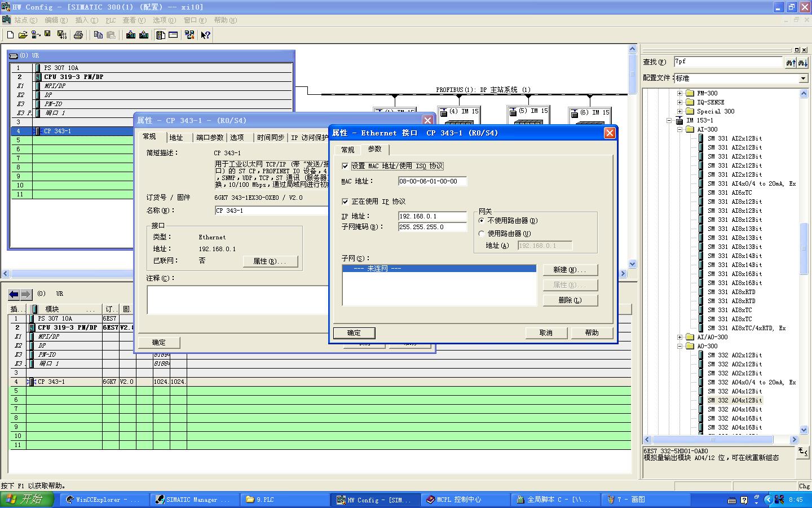Click the Configure Network toolbar icon

tap(189, 35)
